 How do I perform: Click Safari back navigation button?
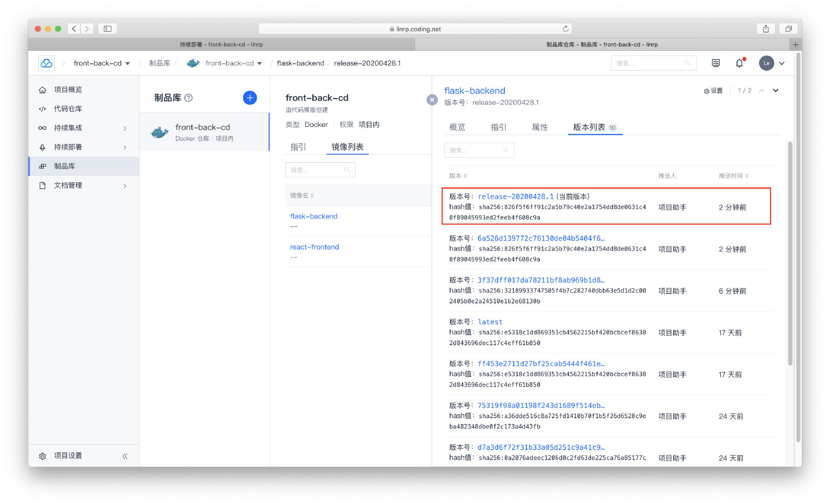click(74, 29)
